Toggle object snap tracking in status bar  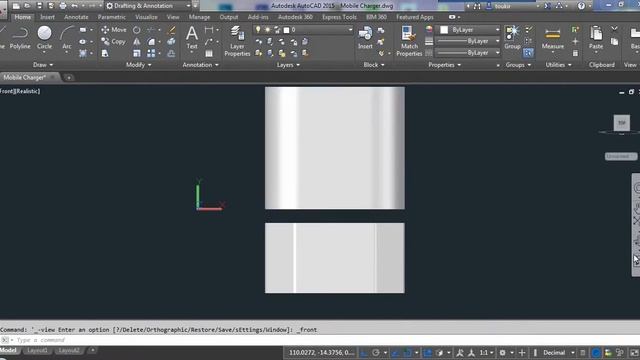coord(395,353)
